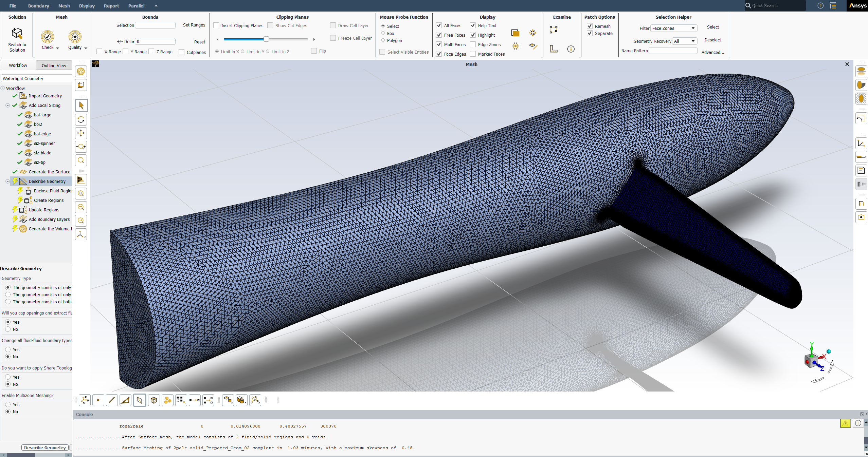This screenshot has height=457, width=868.
Task: Select Box mouse probe function
Action: pos(383,33)
